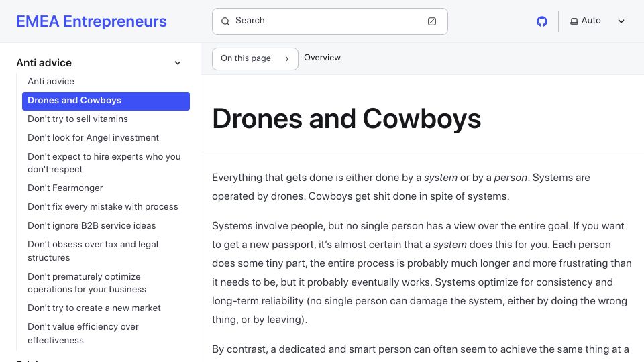Collapse the Anti advice section chevron
644x362 pixels.
click(x=177, y=63)
